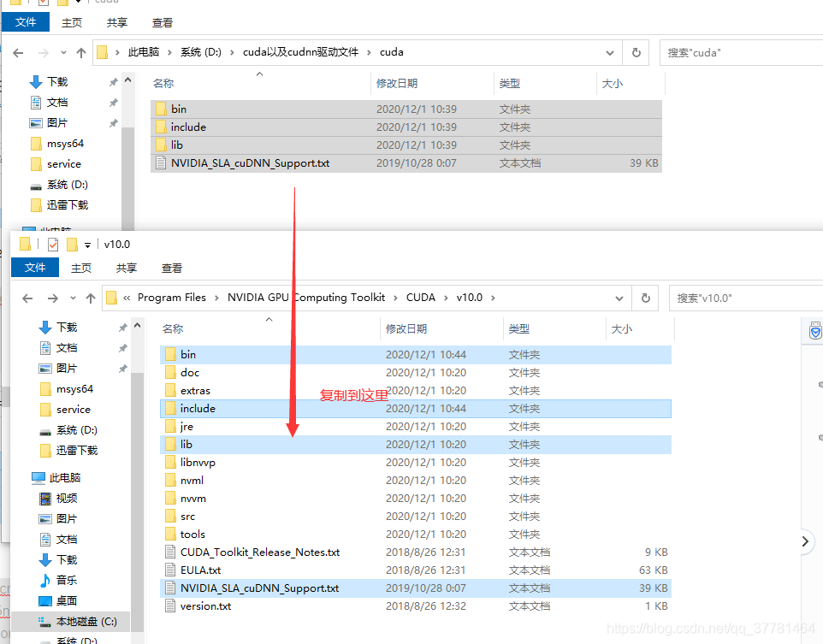823x644 pixels.
Task: Select Program Files breadcrumb
Action: [x=172, y=298]
